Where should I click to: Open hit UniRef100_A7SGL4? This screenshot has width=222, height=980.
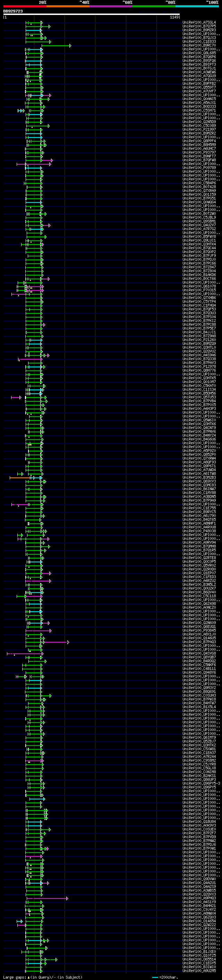coord(199,23)
